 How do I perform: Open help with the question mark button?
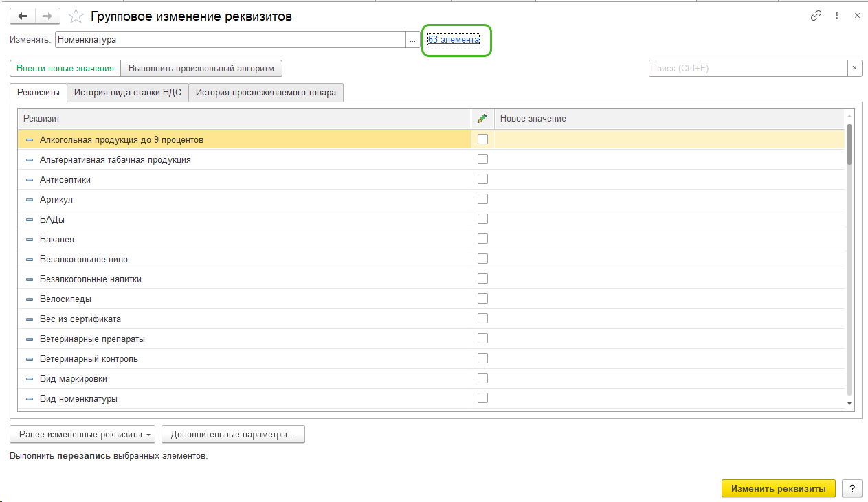[852, 488]
